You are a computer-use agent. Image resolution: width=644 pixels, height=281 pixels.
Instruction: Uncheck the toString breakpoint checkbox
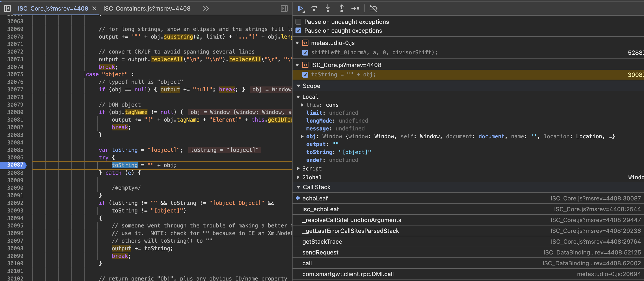pos(305,75)
